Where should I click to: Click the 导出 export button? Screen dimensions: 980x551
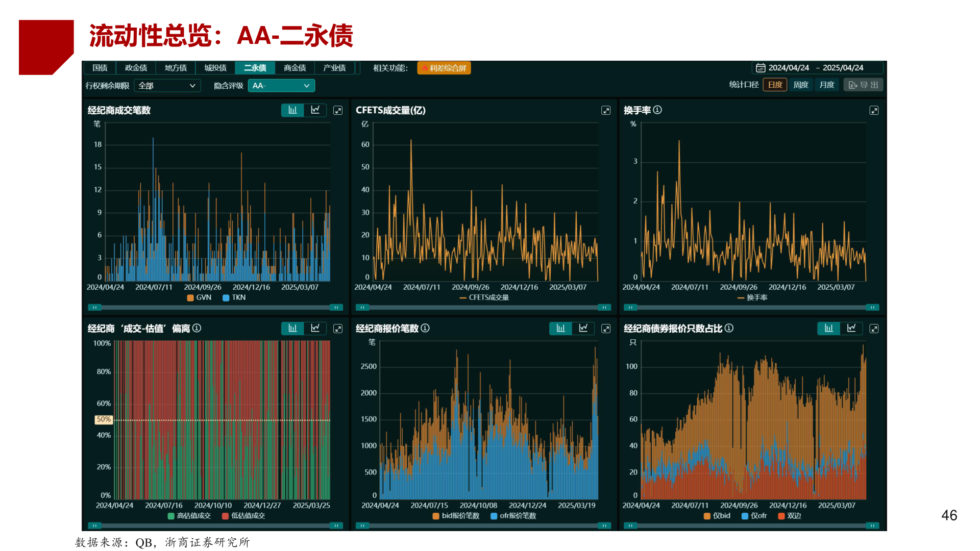pos(863,85)
